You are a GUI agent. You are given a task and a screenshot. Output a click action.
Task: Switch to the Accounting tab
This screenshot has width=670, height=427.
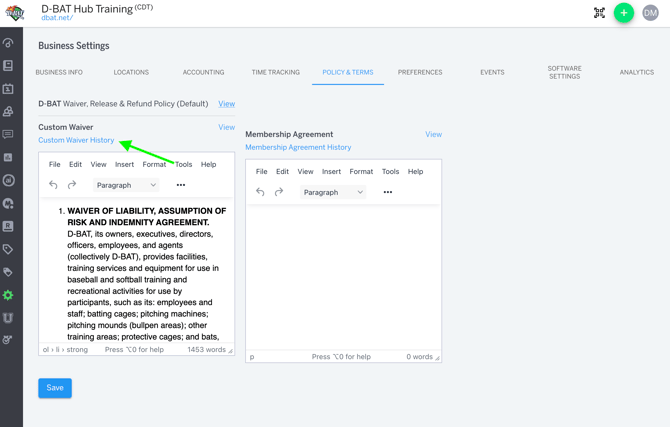tap(203, 72)
